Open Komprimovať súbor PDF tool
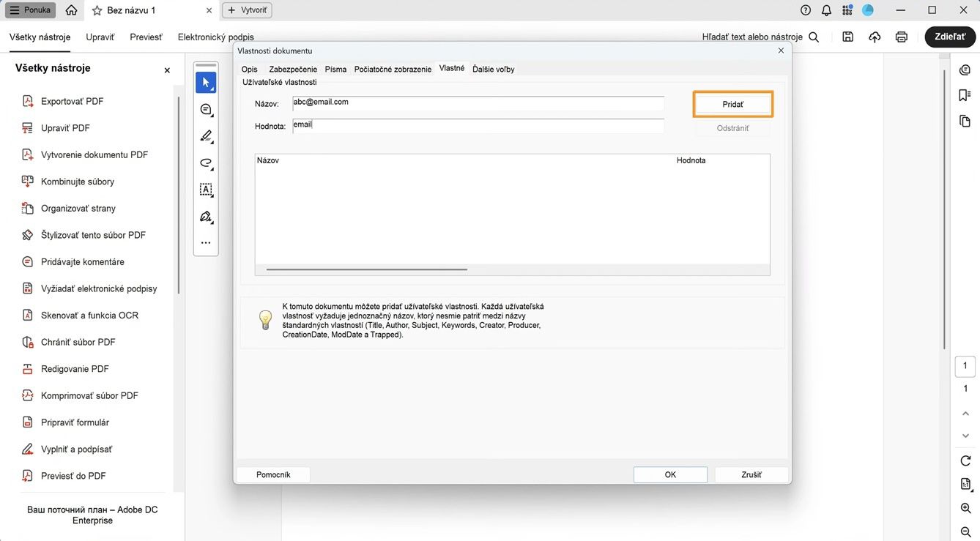Screen dimensions: 980x541 coord(89,395)
